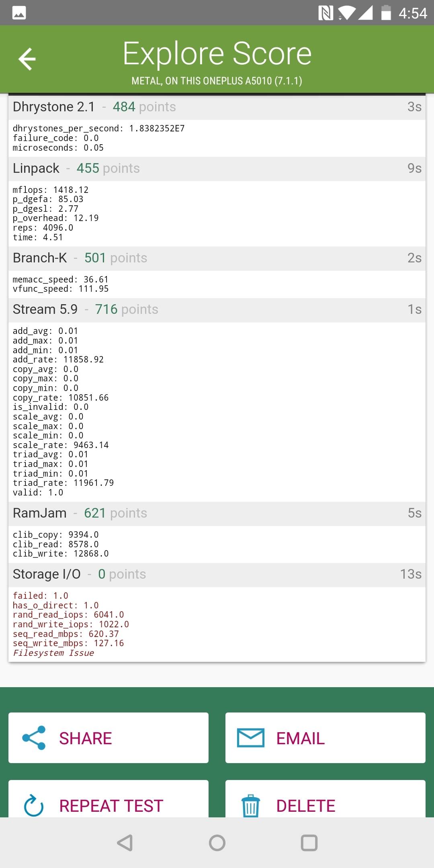Select the Storage I/O section header
Image resolution: width=434 pixels, height=868 pixels.
pyautogui.click(x=217, y=574)
